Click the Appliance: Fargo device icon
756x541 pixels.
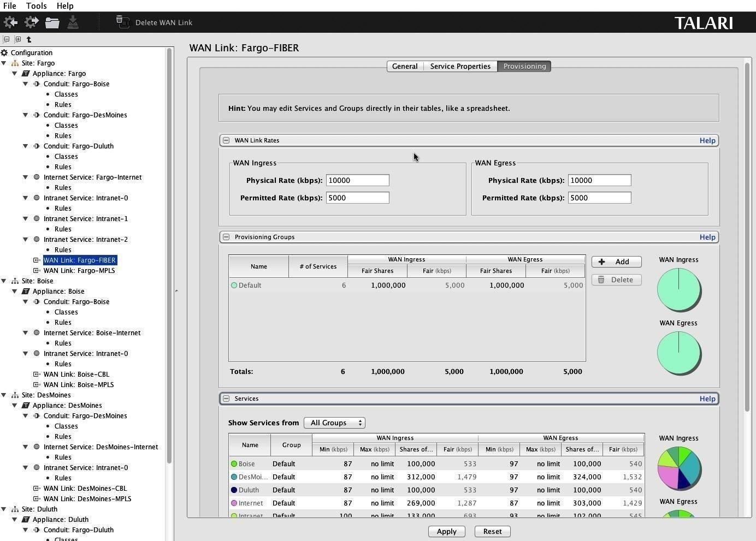coord(26,74)
